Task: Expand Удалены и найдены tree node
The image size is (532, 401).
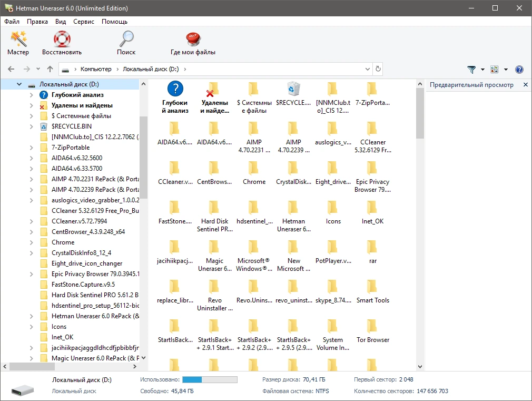Action: [31, 105]
